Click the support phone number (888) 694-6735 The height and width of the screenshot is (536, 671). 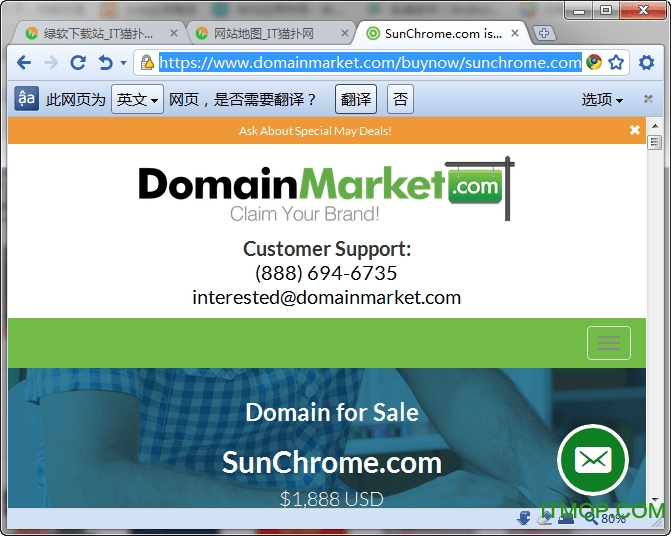(x=326, y=273)
